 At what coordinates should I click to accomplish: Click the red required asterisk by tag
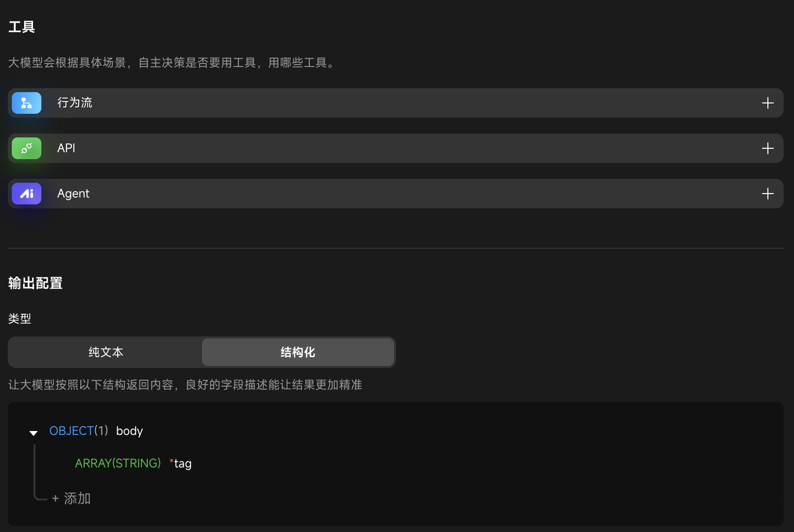[x=171, y=462]
